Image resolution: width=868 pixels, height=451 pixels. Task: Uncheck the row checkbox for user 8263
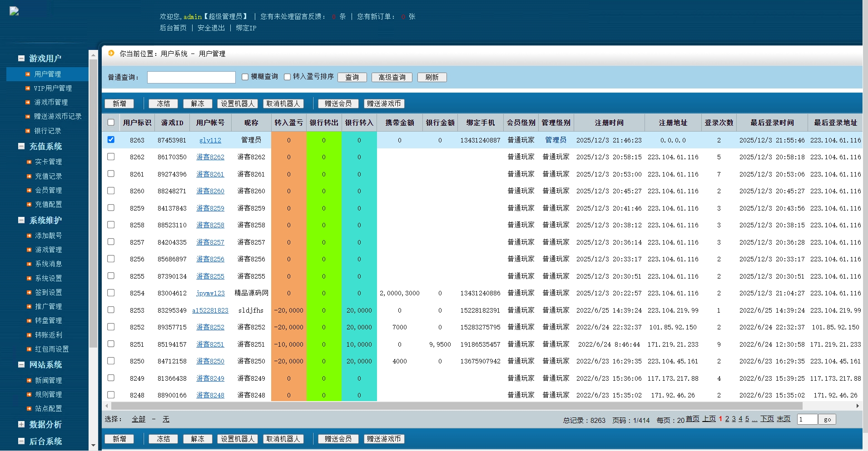[x=111, y=140]
